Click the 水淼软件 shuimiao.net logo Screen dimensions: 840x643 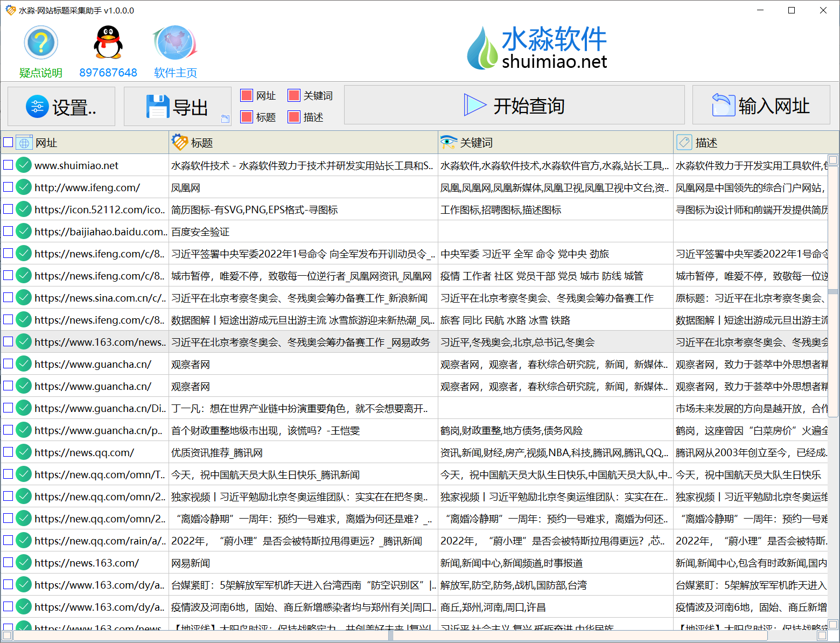(537, 48)
